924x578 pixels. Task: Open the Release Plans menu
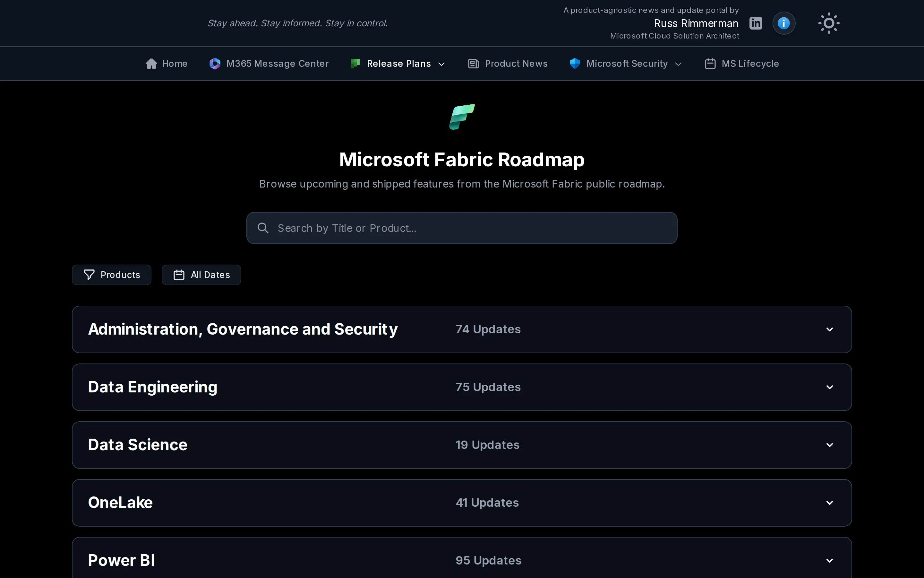pyautogui.click(x=398, y=64)
